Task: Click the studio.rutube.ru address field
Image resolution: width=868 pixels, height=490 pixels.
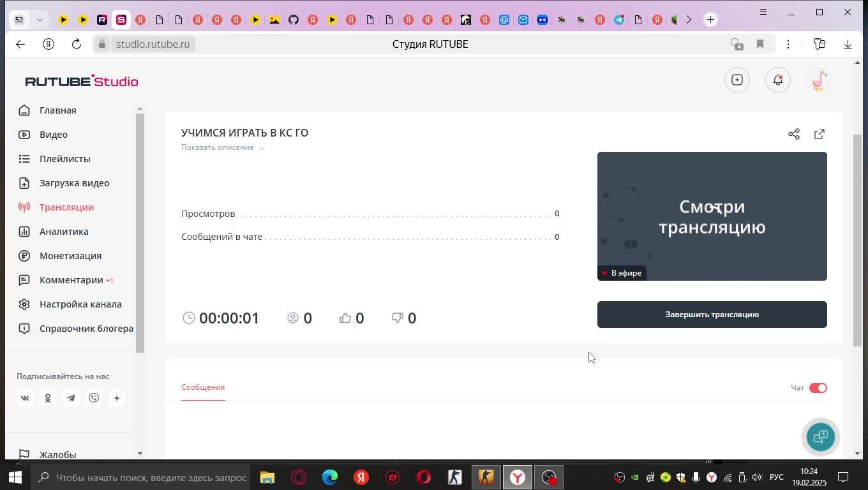Action: pyautogui.click(x=153, y=44)
